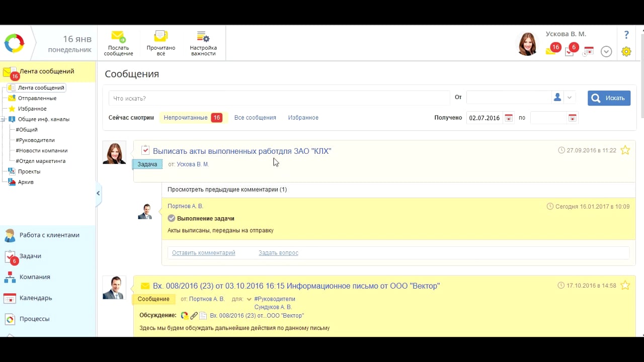644x362 pixels.
Task: Open the #Общий channel
Action: [27, 130]
